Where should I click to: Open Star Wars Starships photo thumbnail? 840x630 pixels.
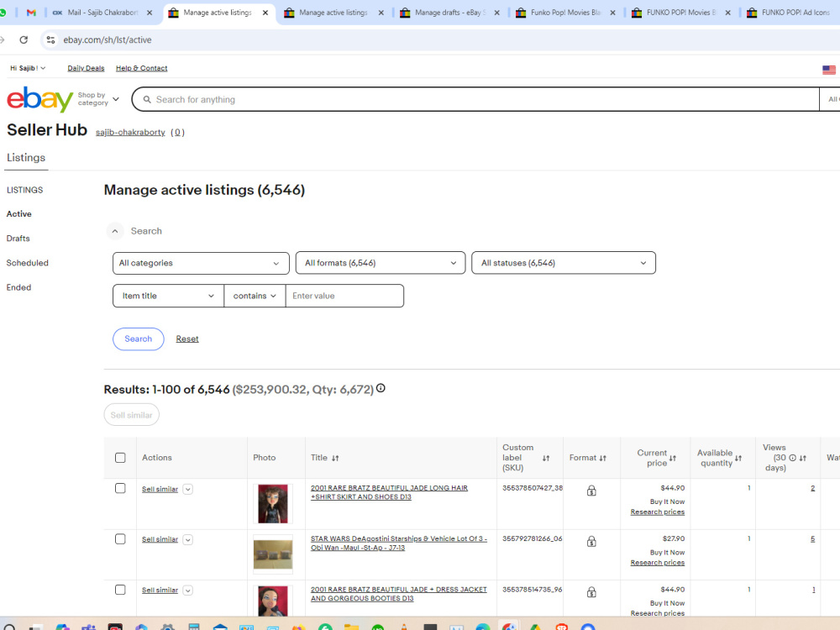[x=273, y=554]
